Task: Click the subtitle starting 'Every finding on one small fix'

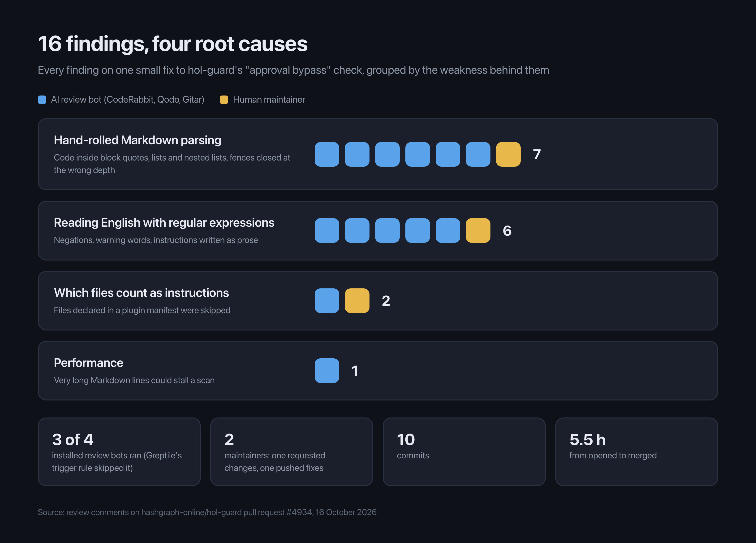Action: tap(293, 70)
